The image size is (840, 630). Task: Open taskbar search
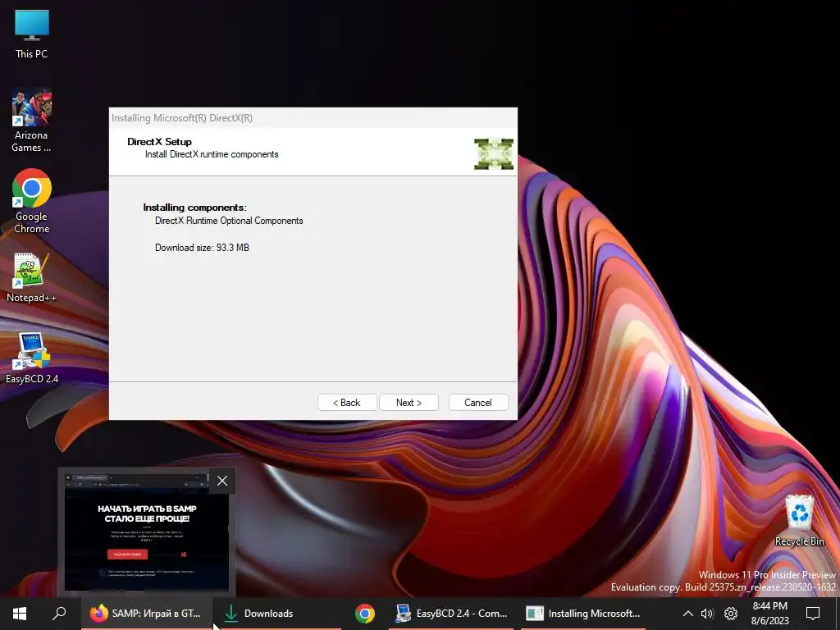[x=59, y=614]
